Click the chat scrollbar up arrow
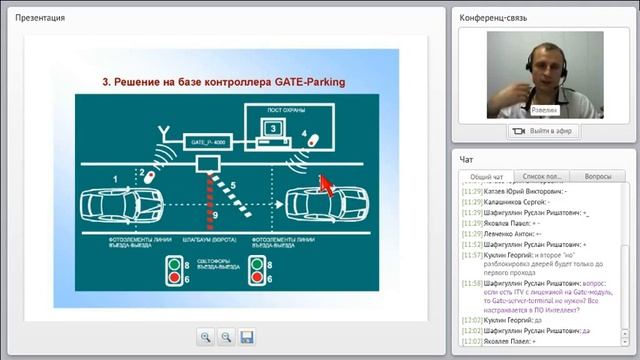This screenshot has height=360, width=640. (625, 334)
